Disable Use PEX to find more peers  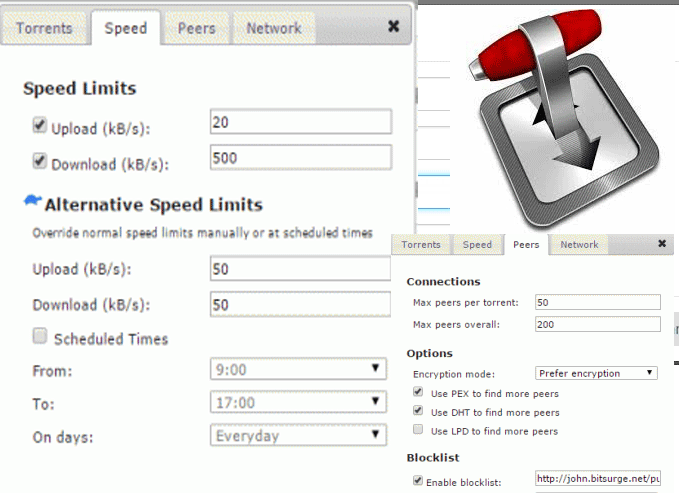click(x=419, y=393)
